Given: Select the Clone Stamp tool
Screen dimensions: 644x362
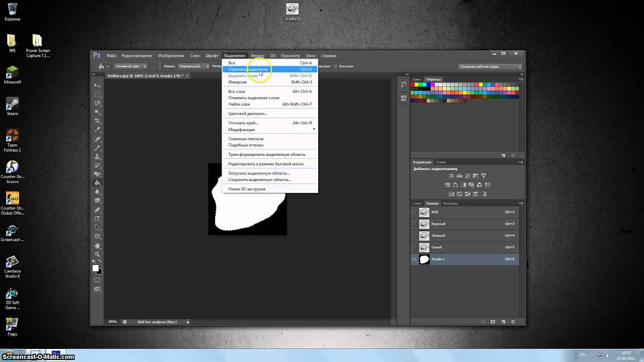Looking at the screenshot, I should coord(97,156).
